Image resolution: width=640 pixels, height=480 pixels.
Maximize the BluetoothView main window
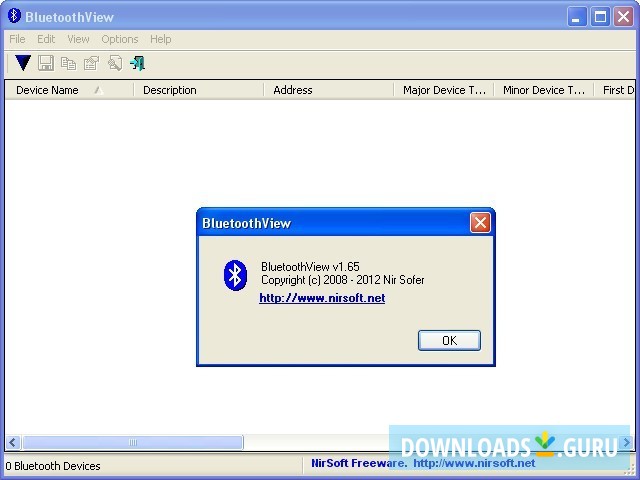click(600, 17)
